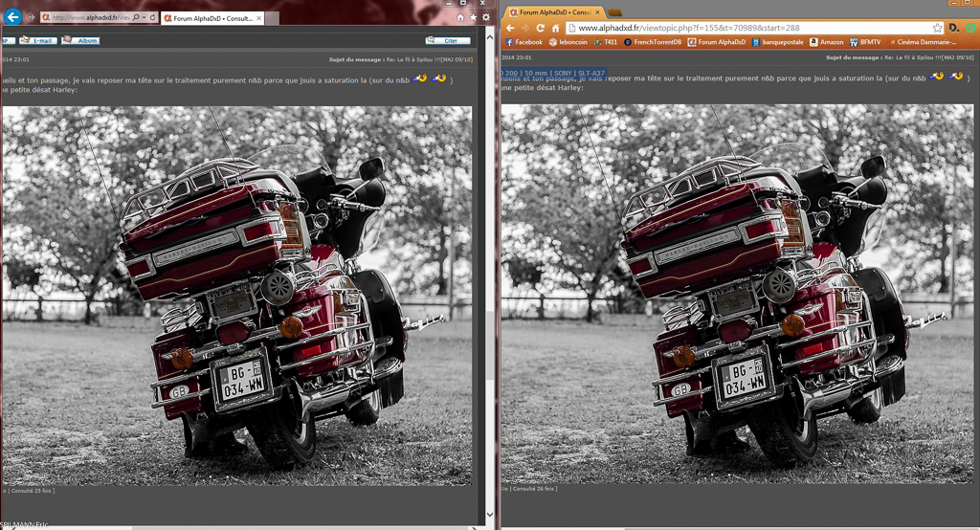
Task: Click the forward arrow in Internet Explorer
Action: (30, 17)
